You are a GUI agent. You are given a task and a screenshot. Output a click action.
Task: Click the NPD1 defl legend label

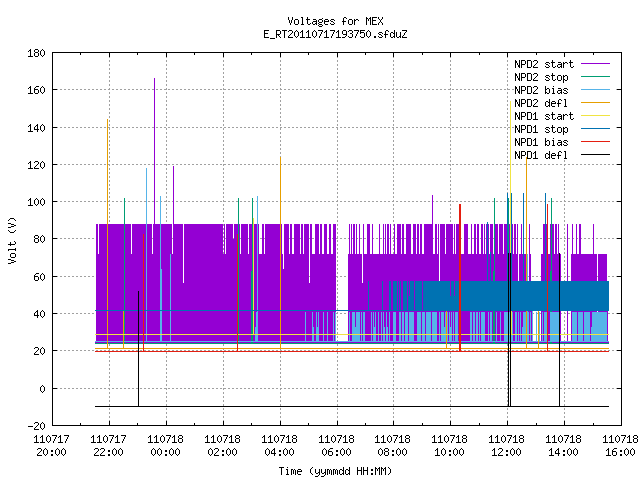coord(541,155)
